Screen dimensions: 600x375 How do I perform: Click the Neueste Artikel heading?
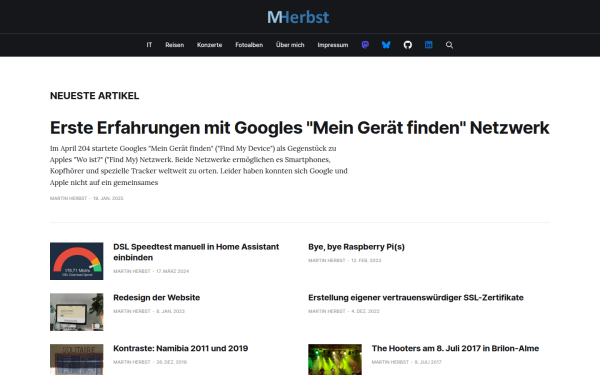pyautogui.click(x=95, y=96)
